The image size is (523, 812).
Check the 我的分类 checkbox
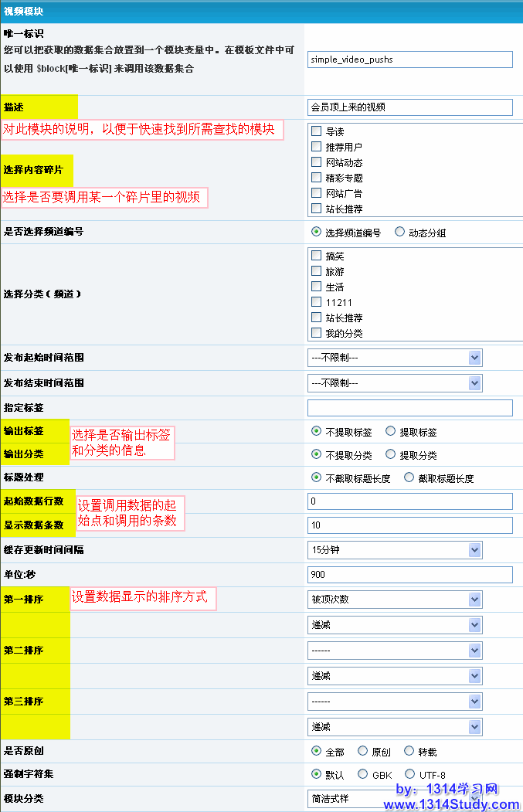pos(316,333)
